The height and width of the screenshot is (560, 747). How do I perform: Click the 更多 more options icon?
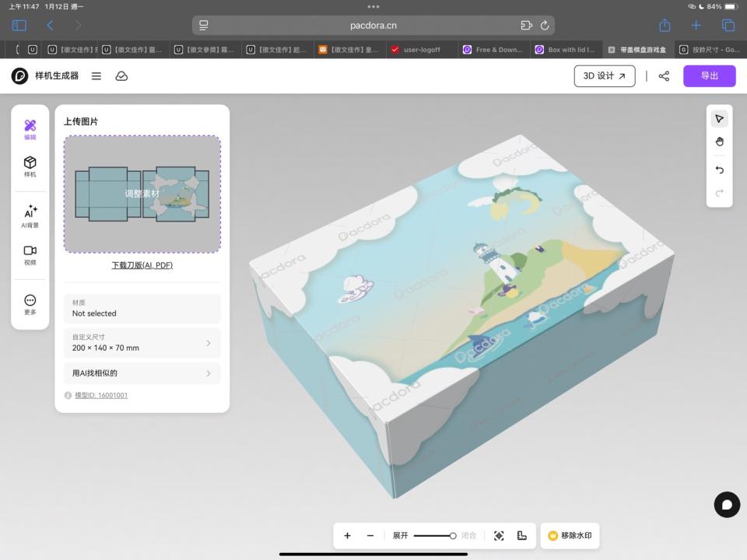(x=30, y=304)
